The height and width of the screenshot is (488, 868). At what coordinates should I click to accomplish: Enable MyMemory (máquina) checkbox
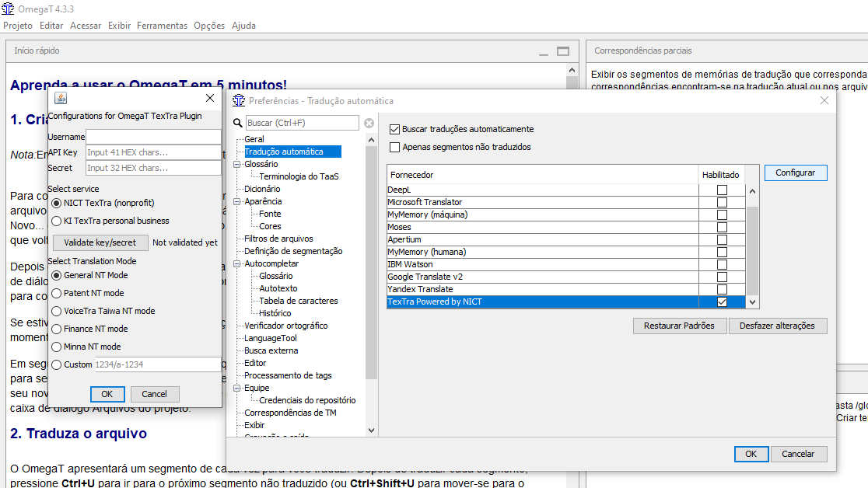point(722,214)
